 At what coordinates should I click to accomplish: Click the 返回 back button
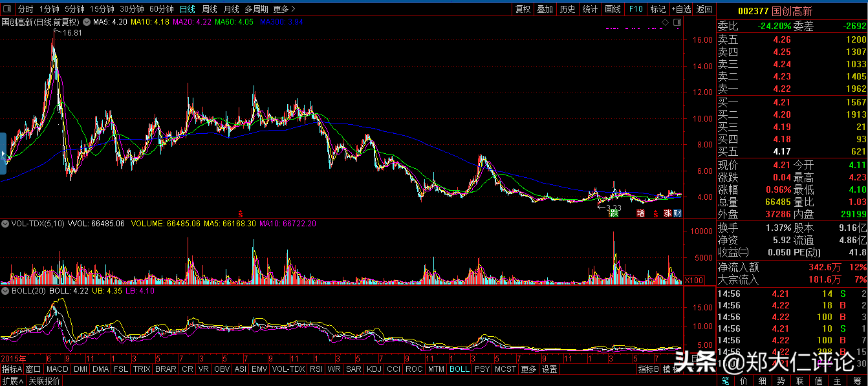(x=704, y=9)
